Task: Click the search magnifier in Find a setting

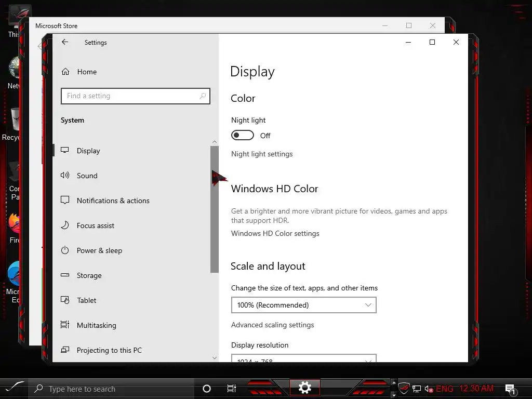Action: click(203, 96)
